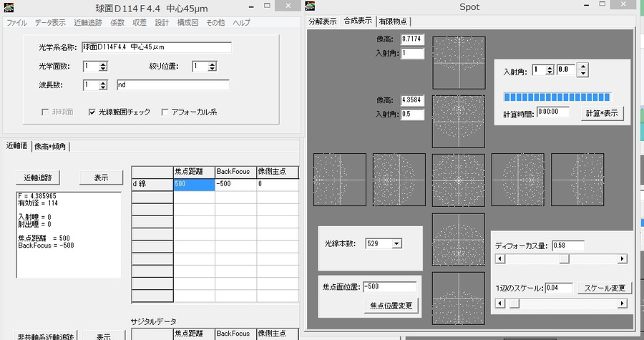Viewport: 644px width, 340px height.
Task: Click the spot diagram for image height 4.3584
Action: point(459,122)
